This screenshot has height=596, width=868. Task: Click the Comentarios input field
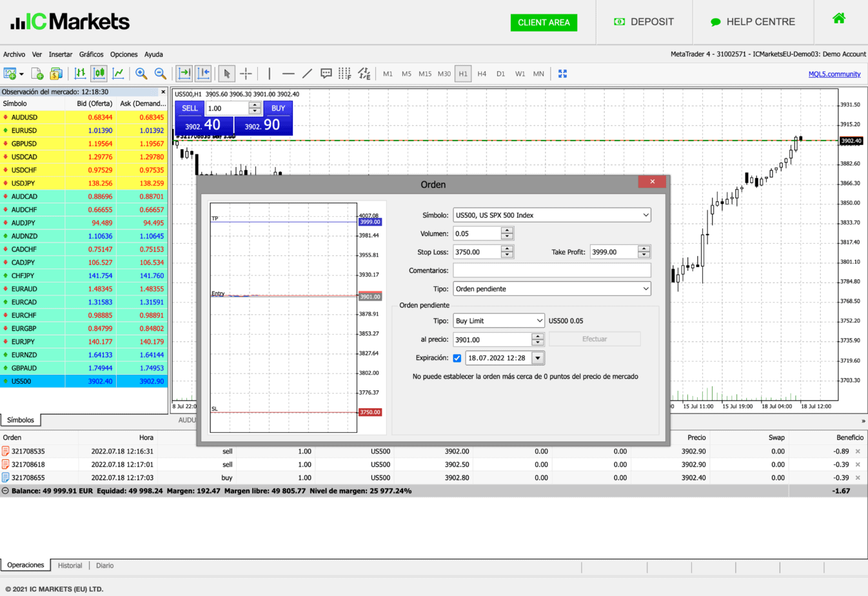click(552, 270)
